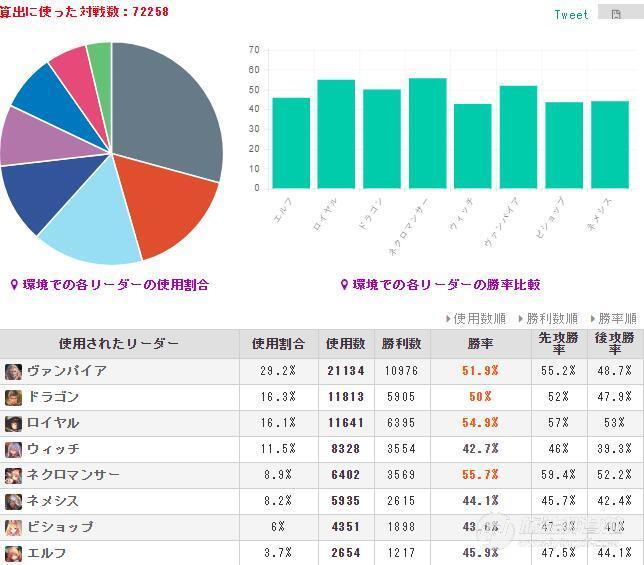Click the 使用割合 column header

[279, 344]
